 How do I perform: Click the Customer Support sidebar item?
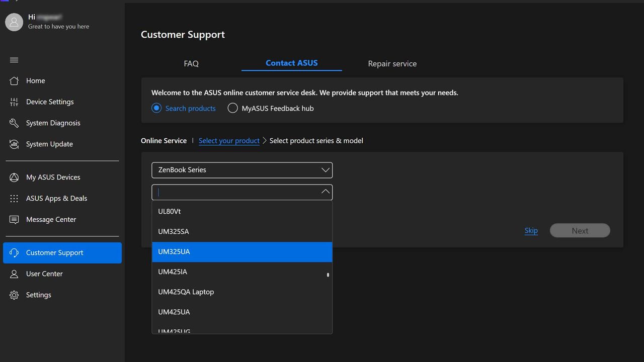click(x=62, y=253)
